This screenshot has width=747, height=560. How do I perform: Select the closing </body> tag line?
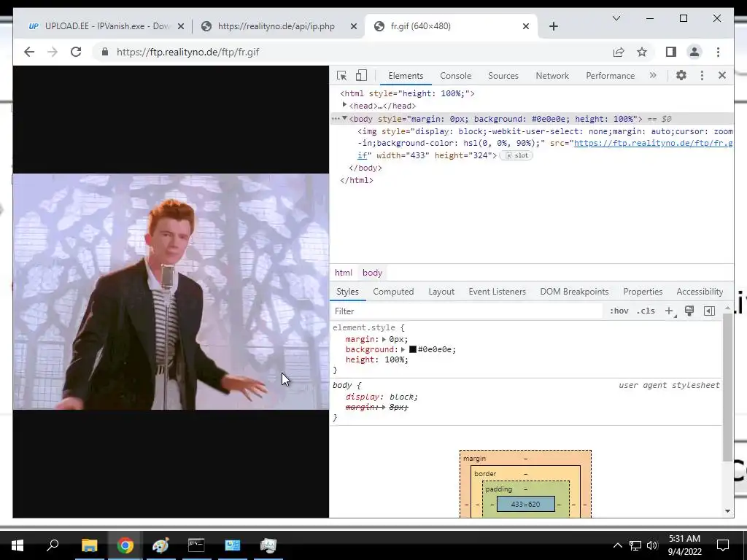[365, 168]
